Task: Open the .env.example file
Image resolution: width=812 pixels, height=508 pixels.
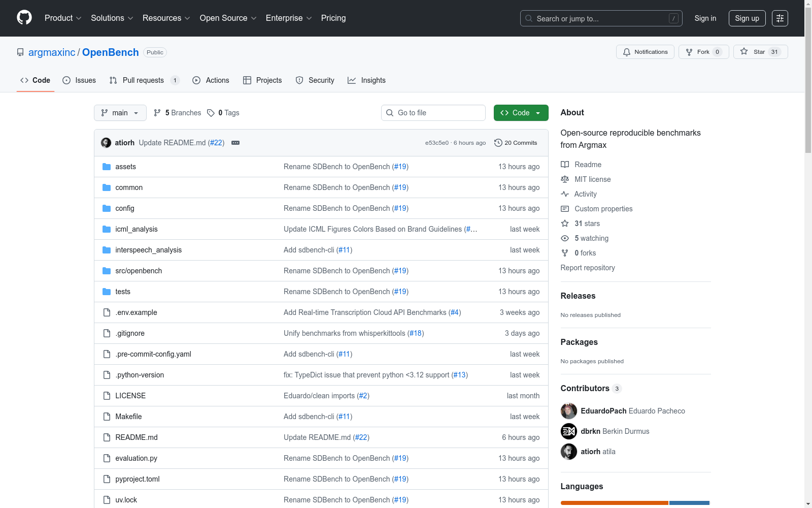Action: [136, 312]
